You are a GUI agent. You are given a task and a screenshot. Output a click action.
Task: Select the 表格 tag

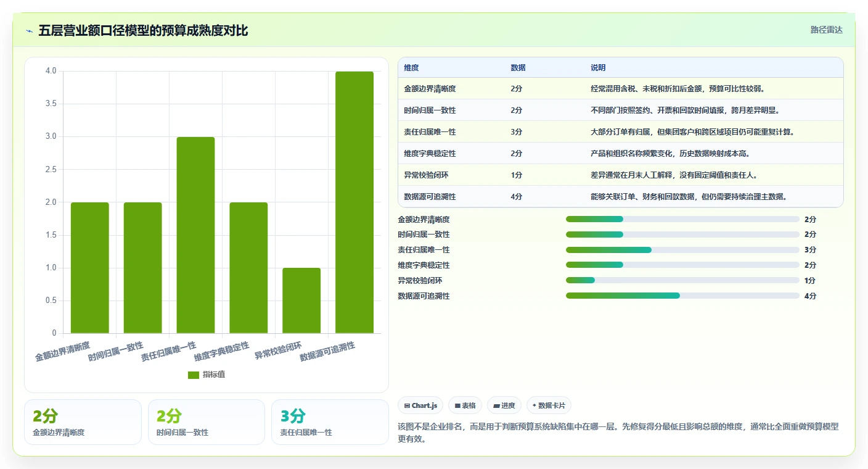[x=465, y=405]
